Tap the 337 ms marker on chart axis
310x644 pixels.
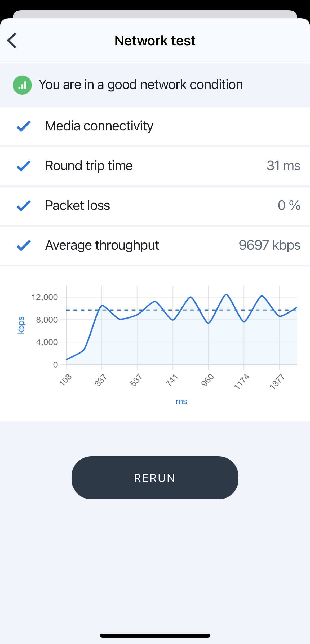[x=100, y=380]
